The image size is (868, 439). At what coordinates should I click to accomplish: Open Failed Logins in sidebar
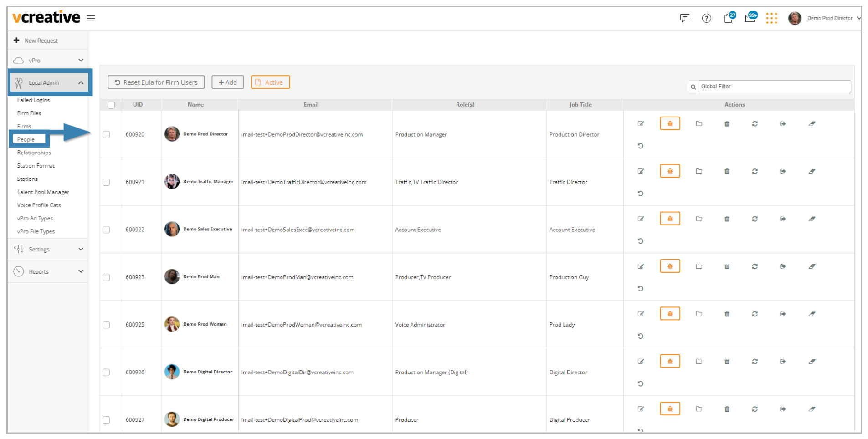pos(33,100)
